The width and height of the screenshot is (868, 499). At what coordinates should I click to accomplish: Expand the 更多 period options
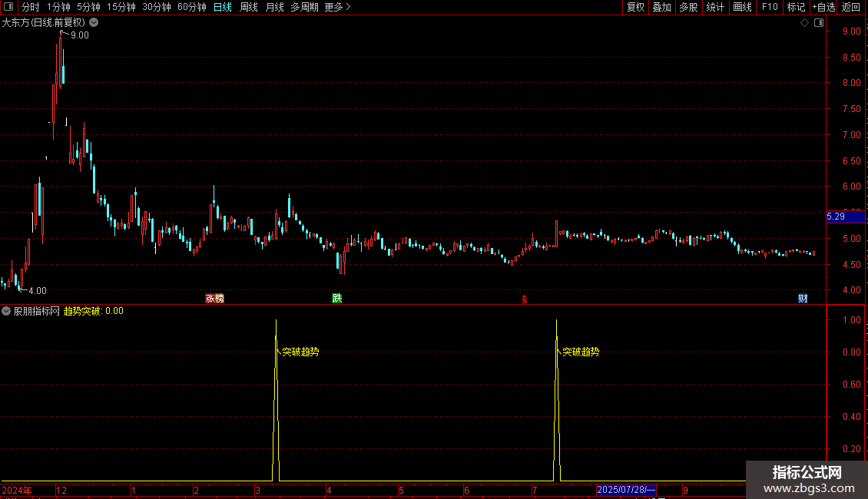[x=337, y=7]
